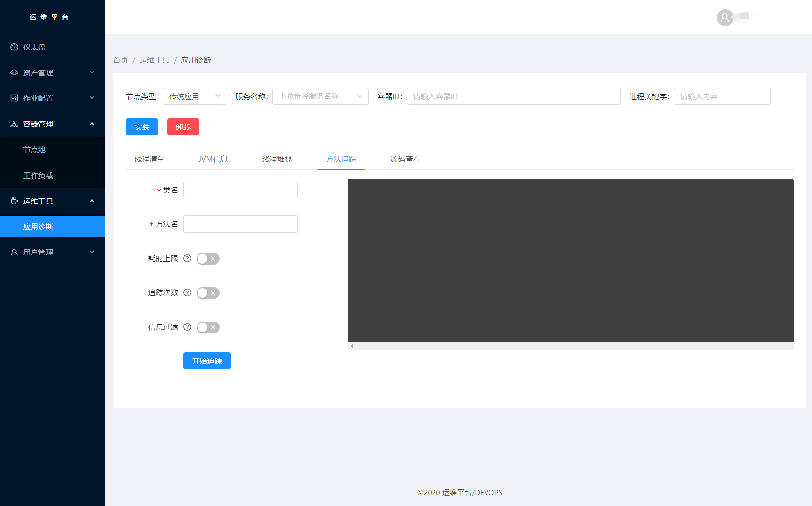
Task: Click the left arrow of console scrollbar
Action: [352, 346]
